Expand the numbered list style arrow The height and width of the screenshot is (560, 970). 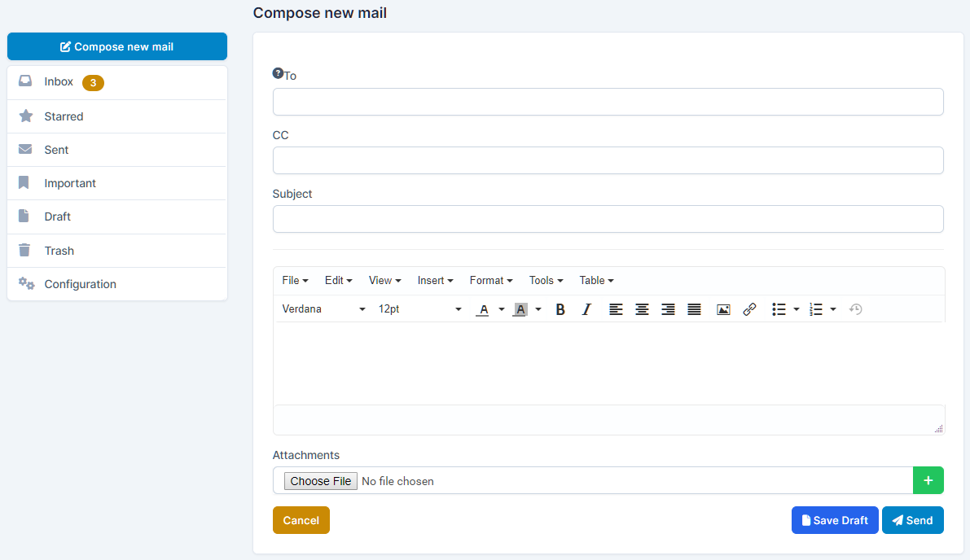click(833, 309)
